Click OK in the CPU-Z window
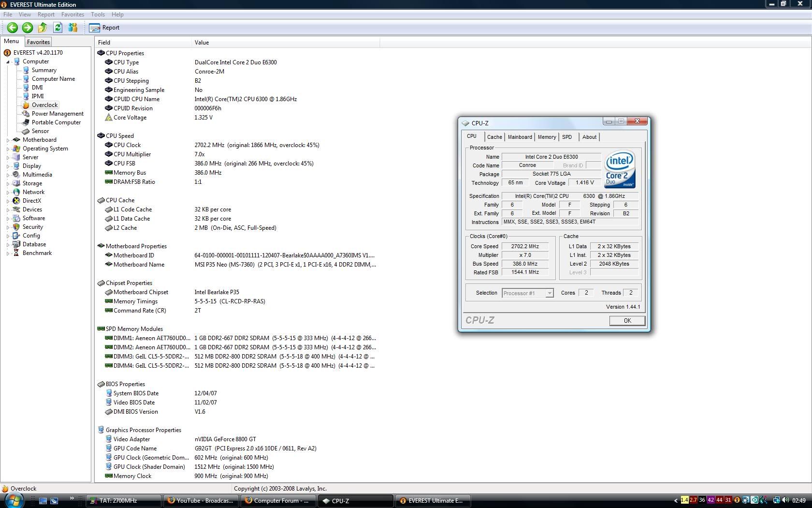Image resolution: width=812 pixels, height=508 pixels. [627, 321]
